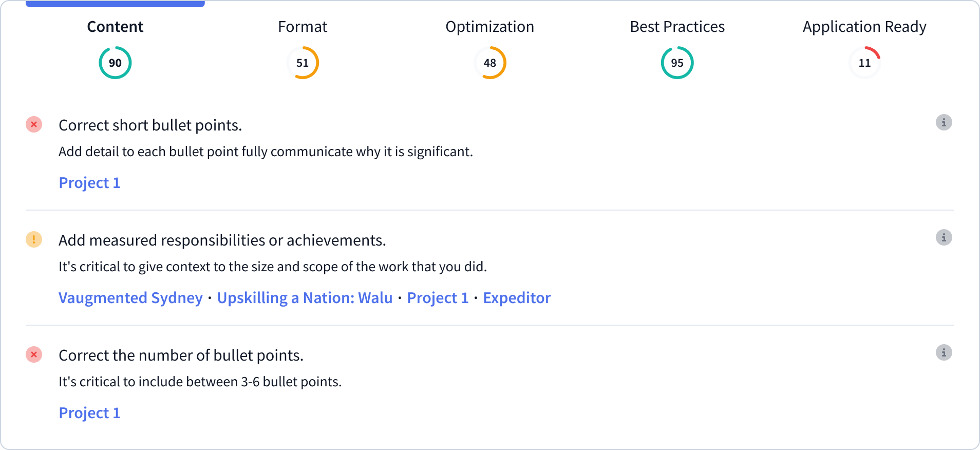Open the 'Upskilling a Nation: Walu' link
Screen dimensions: 980x450
(305, 298)
